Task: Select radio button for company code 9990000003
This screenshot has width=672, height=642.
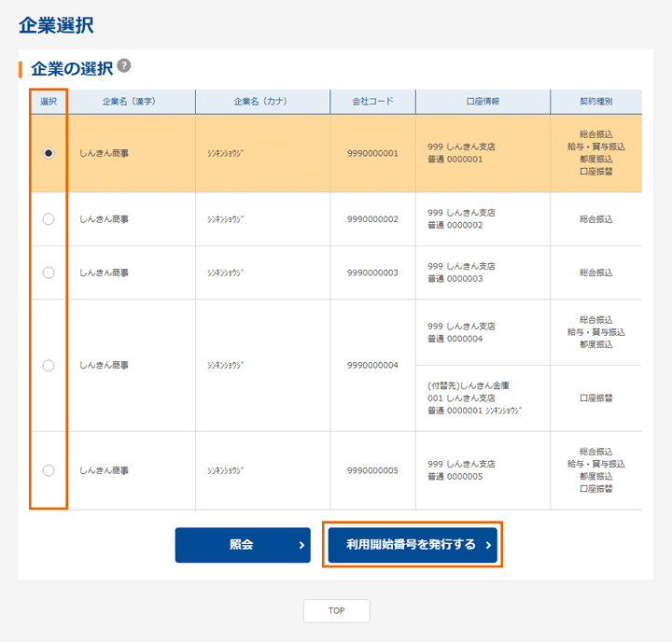Action: 49,272
